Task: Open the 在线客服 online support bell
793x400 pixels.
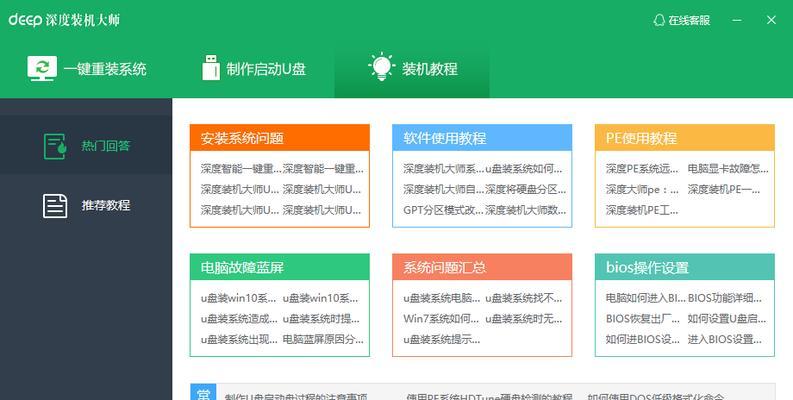Action: (x=682, y=20)
